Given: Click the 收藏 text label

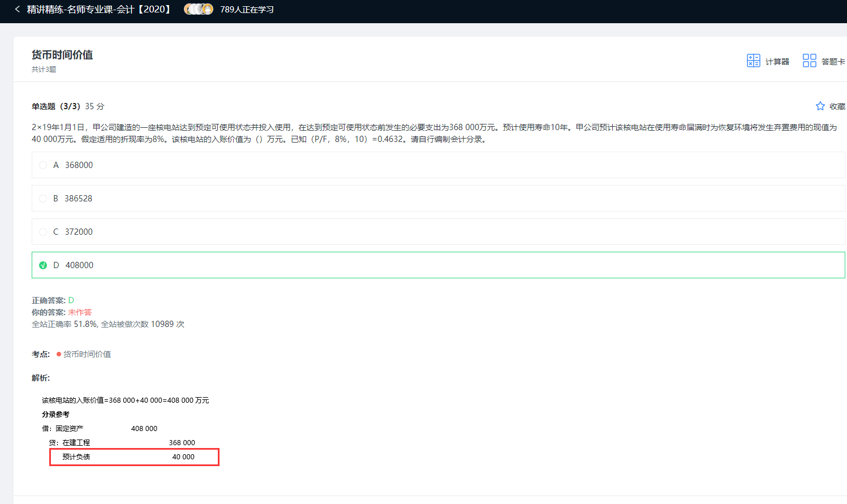Looking at the screenshot, I should pyautogui.click(x=837, y=106).
